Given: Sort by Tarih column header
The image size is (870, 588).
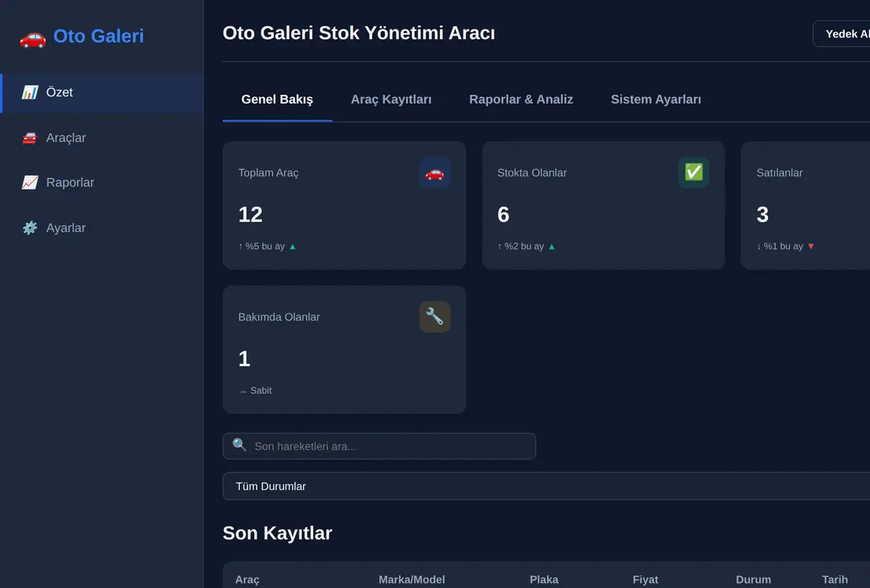Looking at the screenshot, I should 835,579.
